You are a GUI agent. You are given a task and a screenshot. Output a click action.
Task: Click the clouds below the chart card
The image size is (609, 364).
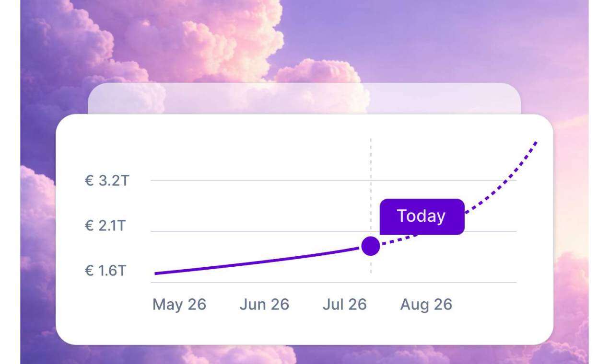[240, 354]
